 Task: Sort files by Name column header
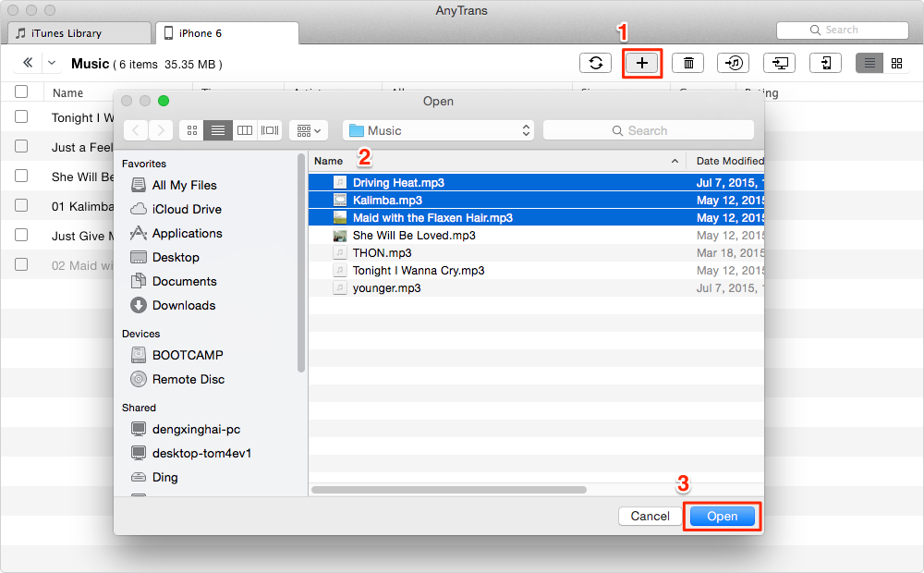[497, 161]
